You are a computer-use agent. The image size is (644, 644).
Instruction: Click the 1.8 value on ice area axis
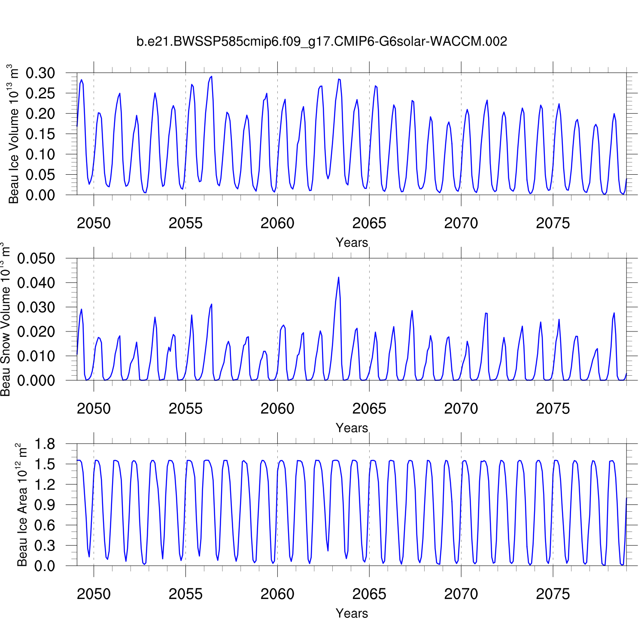[x=45, y=444]
